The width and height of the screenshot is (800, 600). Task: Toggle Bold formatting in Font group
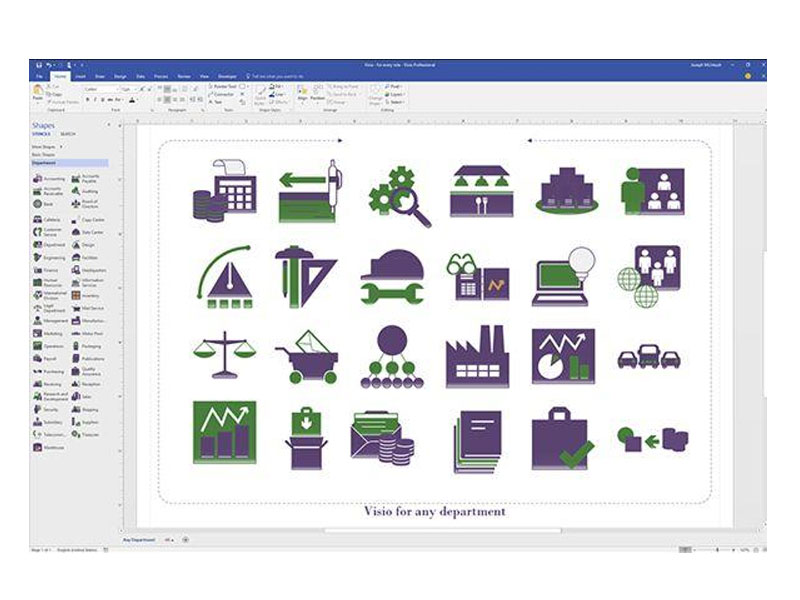pyautogui.click(x=88, y=99)
